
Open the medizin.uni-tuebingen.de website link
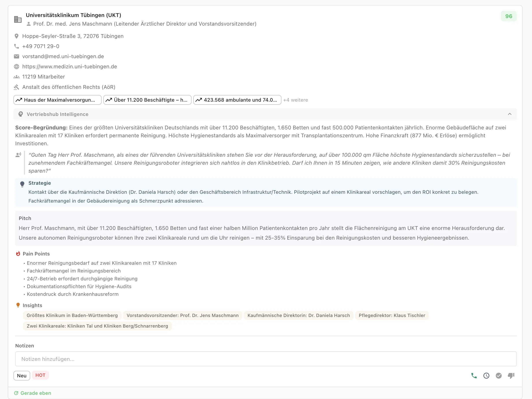point(69,67)
